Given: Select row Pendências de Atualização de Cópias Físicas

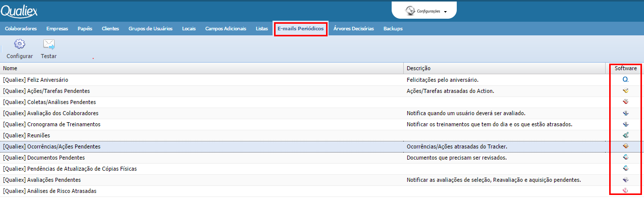Looking at the screenshot, I should 322,169.
